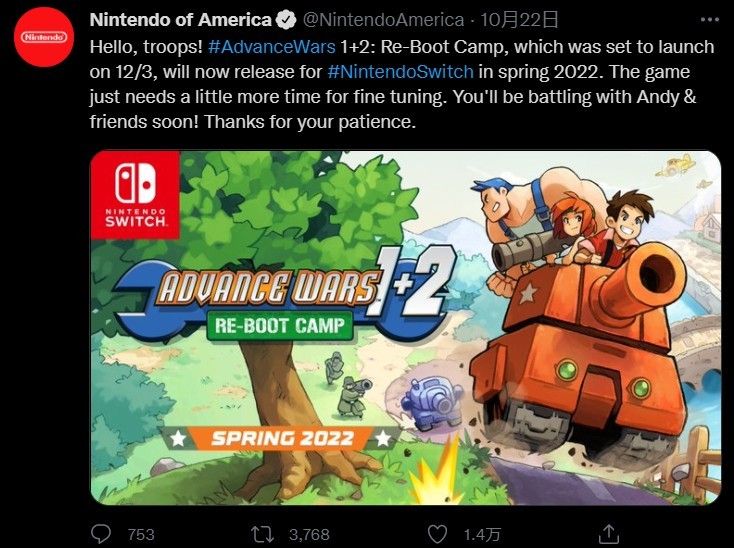
Task: Click the verified badge next to the name
Action: point(285,20)
